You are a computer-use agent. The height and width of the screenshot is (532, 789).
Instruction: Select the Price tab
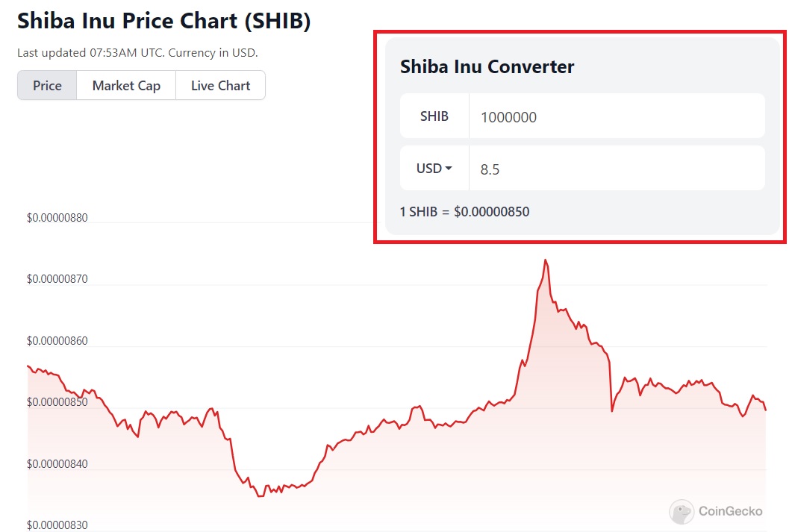pyautogui.click(x=46, y=85)
